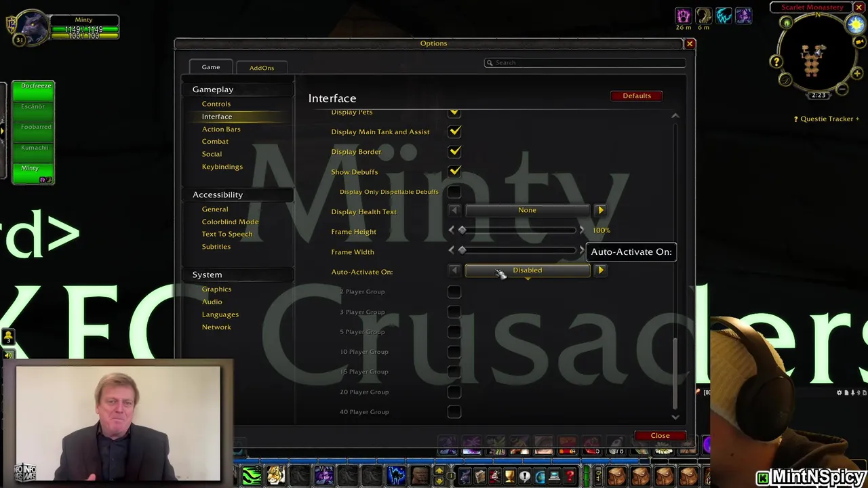Click the red question mark help icon
Viewport: 868px width, 488px height.
point(570,476)
